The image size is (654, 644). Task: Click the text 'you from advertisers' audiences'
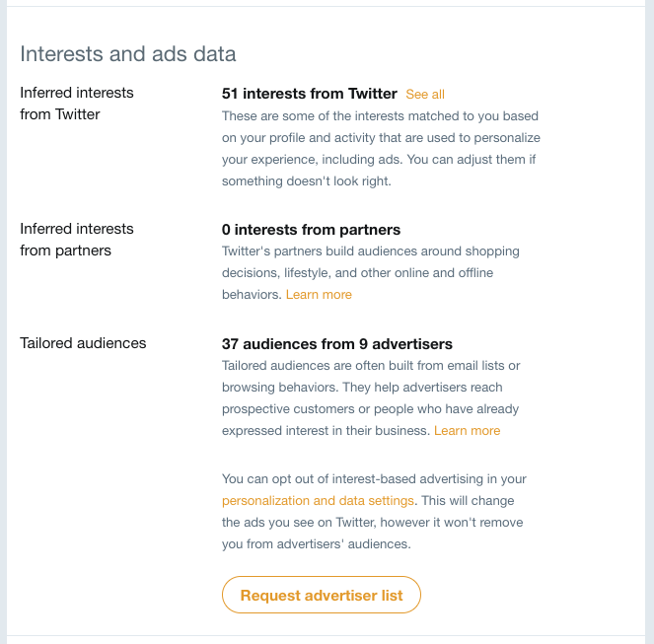click(x=316, y=543)
